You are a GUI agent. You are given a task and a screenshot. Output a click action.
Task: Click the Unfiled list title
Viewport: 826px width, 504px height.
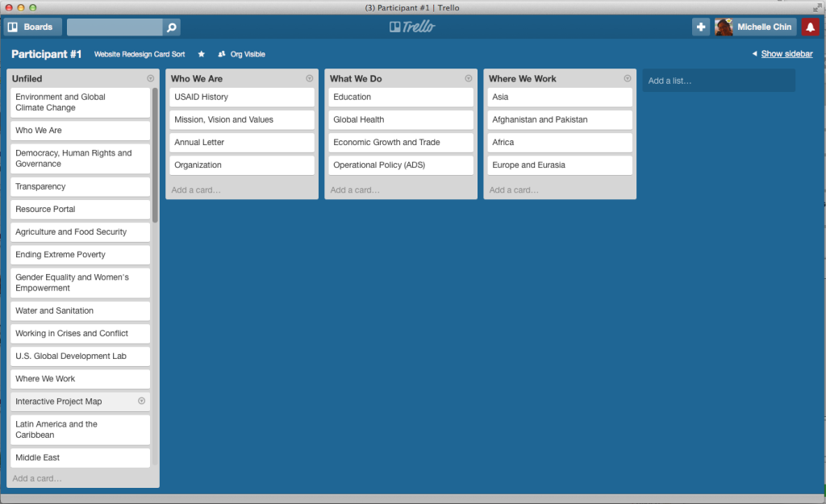(27, 78)
